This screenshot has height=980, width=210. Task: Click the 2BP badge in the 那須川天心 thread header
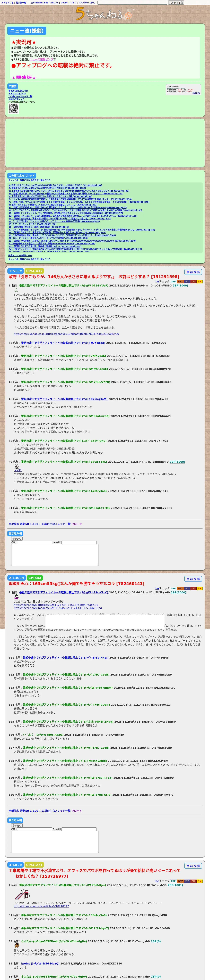click(x=173, y=588)
